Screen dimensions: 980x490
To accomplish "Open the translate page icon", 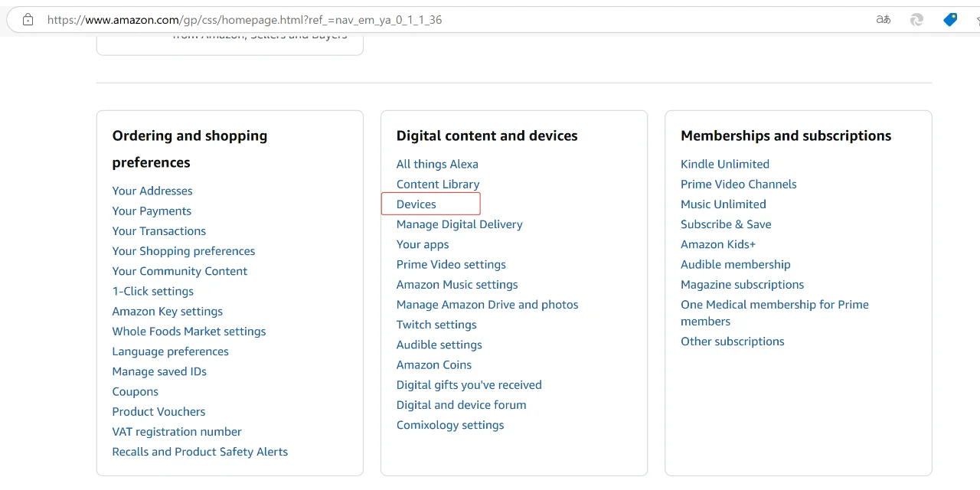I will tap(884, 20).
